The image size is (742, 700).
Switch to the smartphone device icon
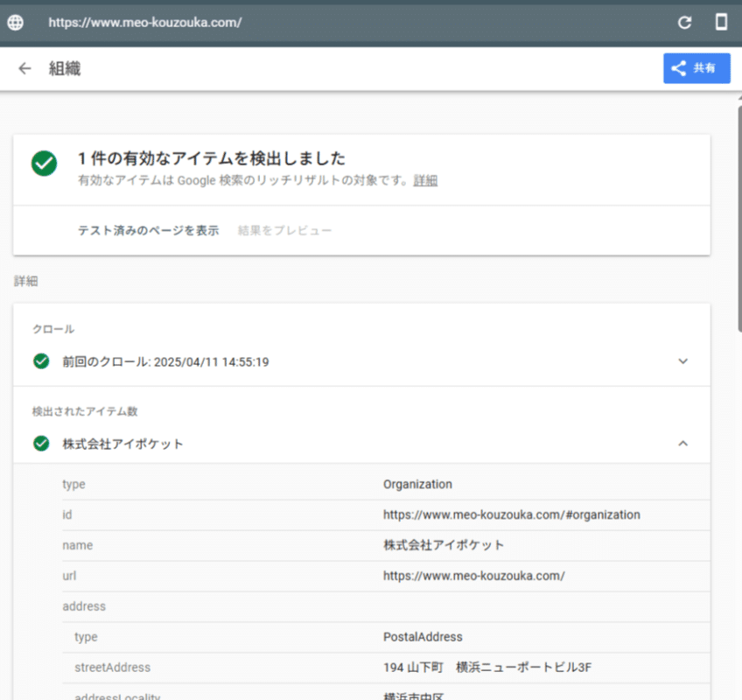721,23
